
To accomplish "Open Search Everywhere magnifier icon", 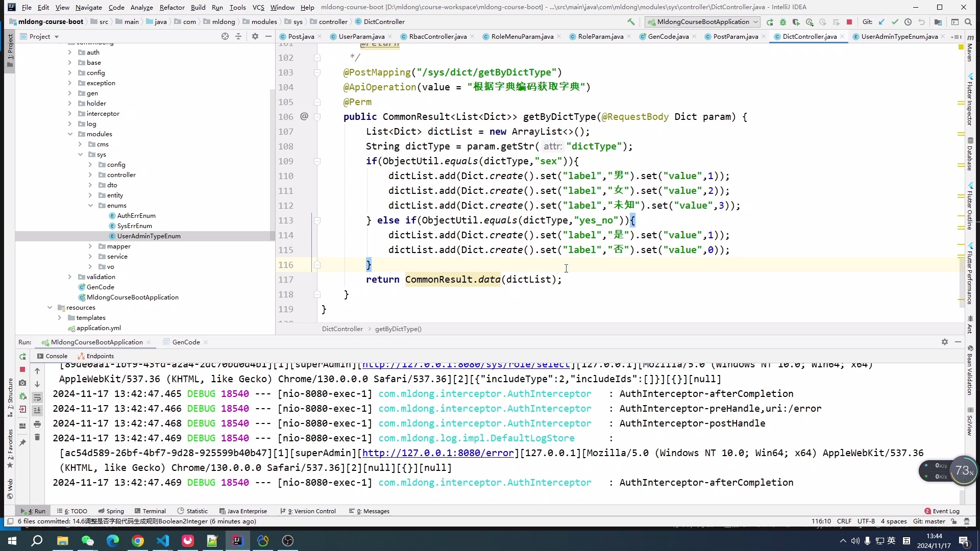I will pos(968,22).
